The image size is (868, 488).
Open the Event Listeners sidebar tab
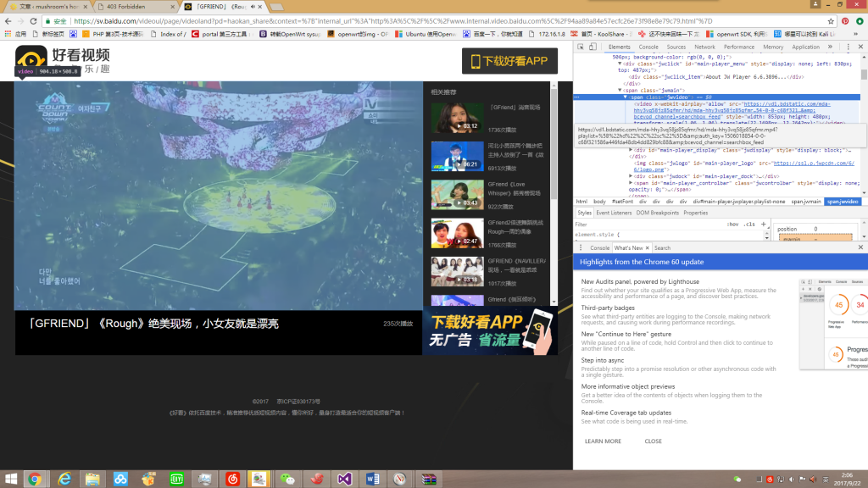tap(614, 213)
